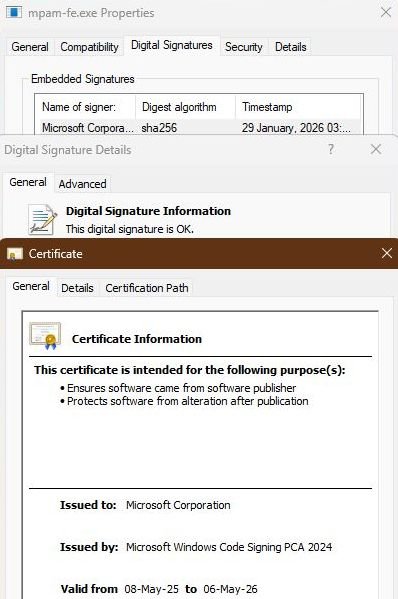
Task: Click the Certificate window title bar icon
Action: [15, 254]
